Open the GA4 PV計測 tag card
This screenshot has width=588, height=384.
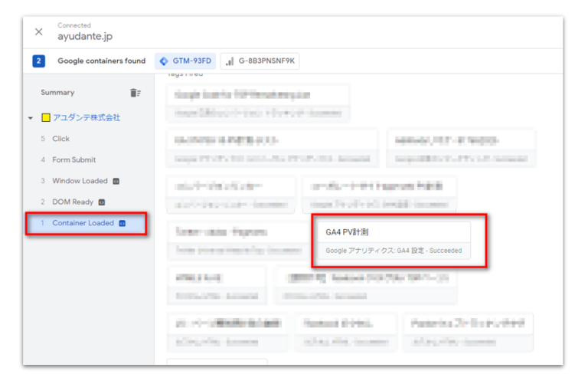[x=394, y=241]
